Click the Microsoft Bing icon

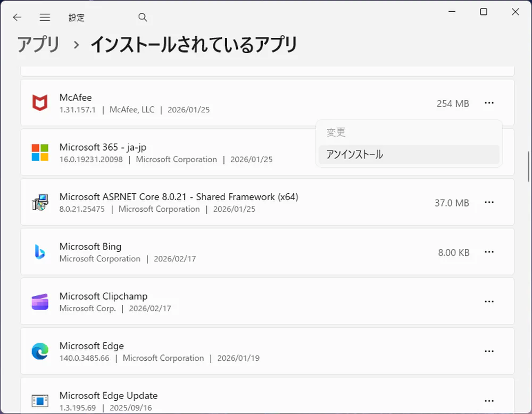point(40,252)
